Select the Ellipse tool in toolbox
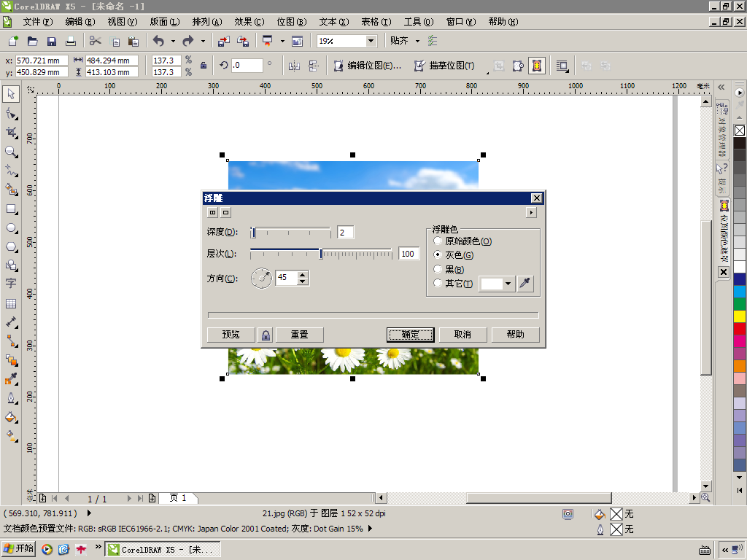 [10, 228]
